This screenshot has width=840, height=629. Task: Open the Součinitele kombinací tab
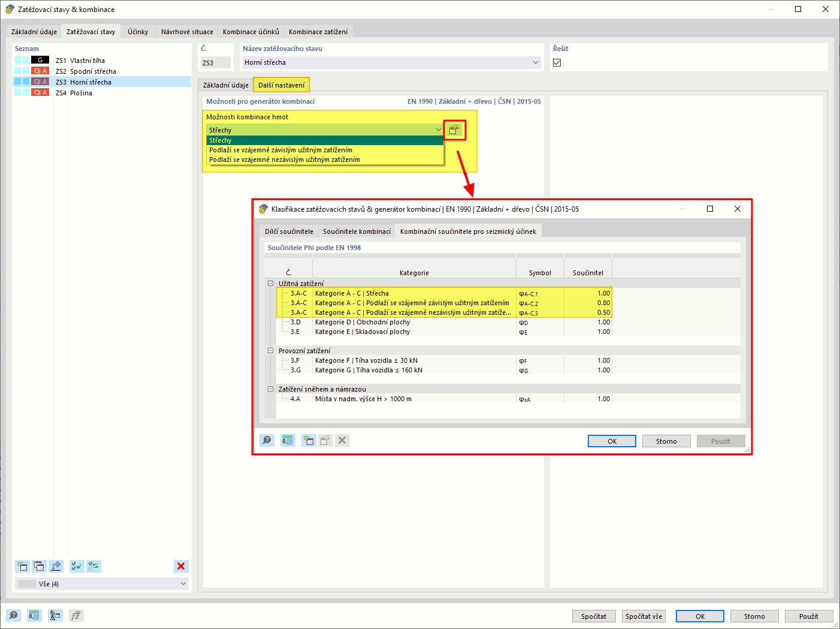coord(357,231)
